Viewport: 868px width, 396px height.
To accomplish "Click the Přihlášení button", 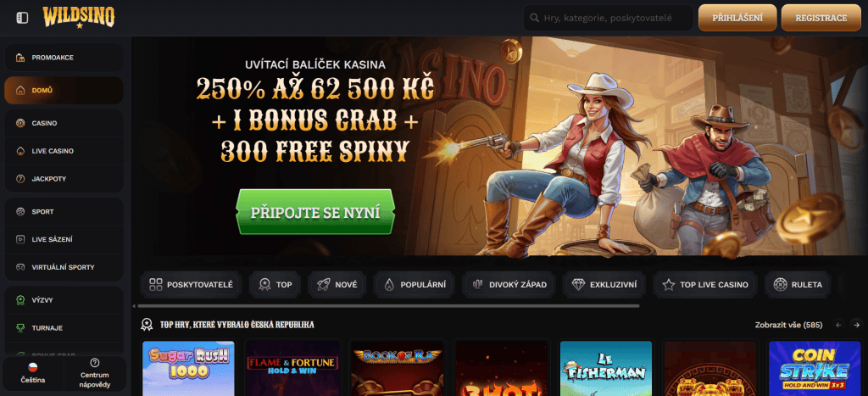I will pos(737,18).
